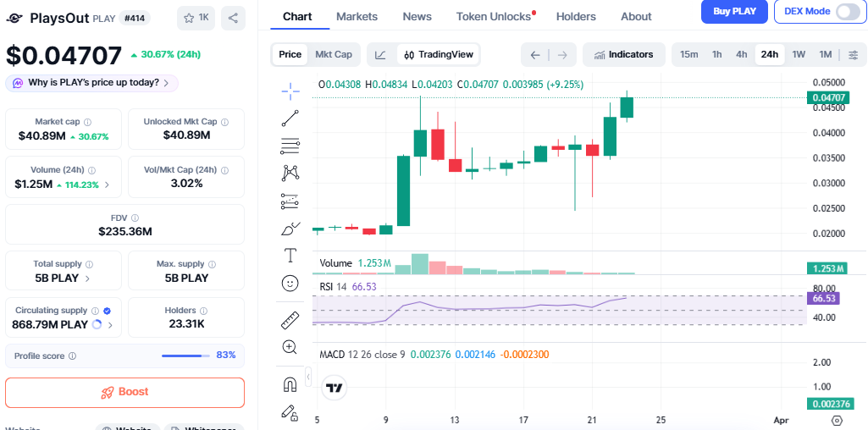Open the Token Unlocks tab
The height and width of the screenshot is (430, 868).
point(494,17)
